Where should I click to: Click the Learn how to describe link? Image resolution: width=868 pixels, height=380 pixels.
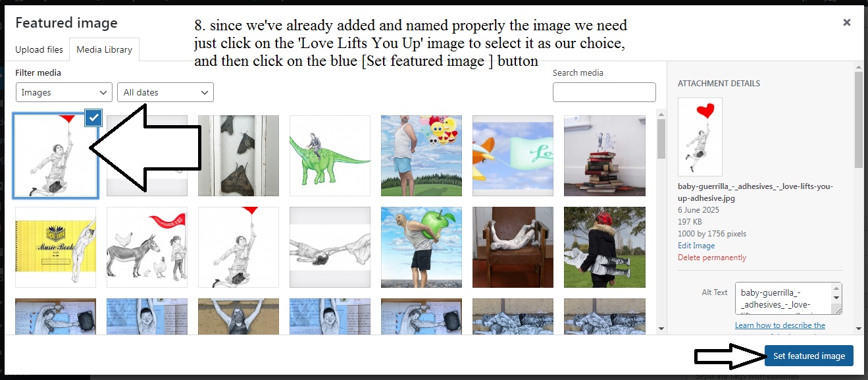coord(780,325)
